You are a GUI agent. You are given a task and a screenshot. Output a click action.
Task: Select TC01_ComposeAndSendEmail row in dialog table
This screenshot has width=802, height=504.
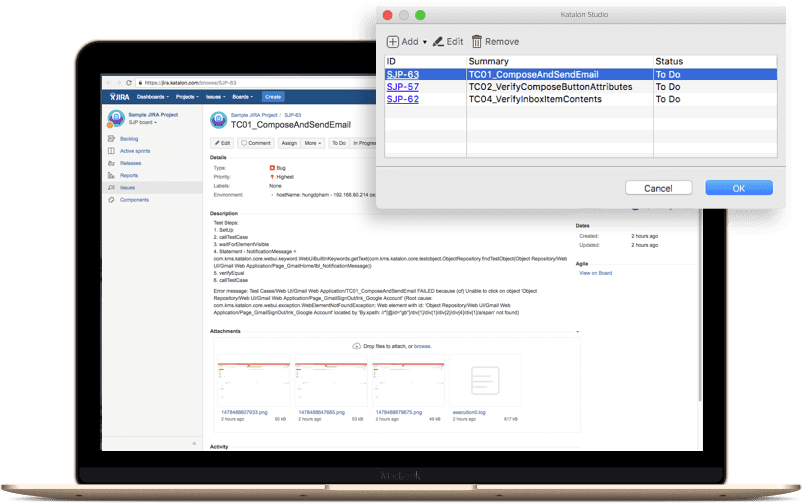click(x=581, y=74)
